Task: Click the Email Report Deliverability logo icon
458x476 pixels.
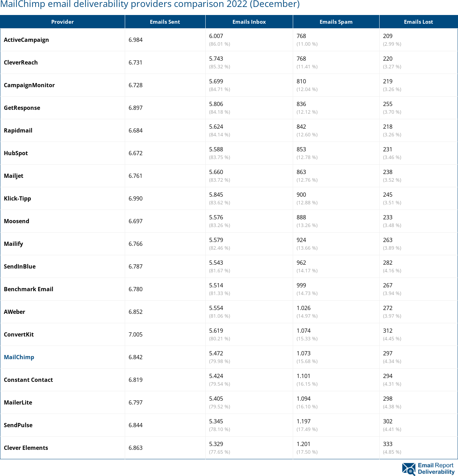Action: coord(409,469)
